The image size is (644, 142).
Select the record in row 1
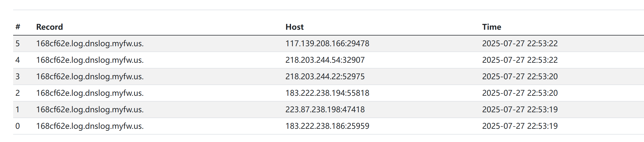pos(90,110)
